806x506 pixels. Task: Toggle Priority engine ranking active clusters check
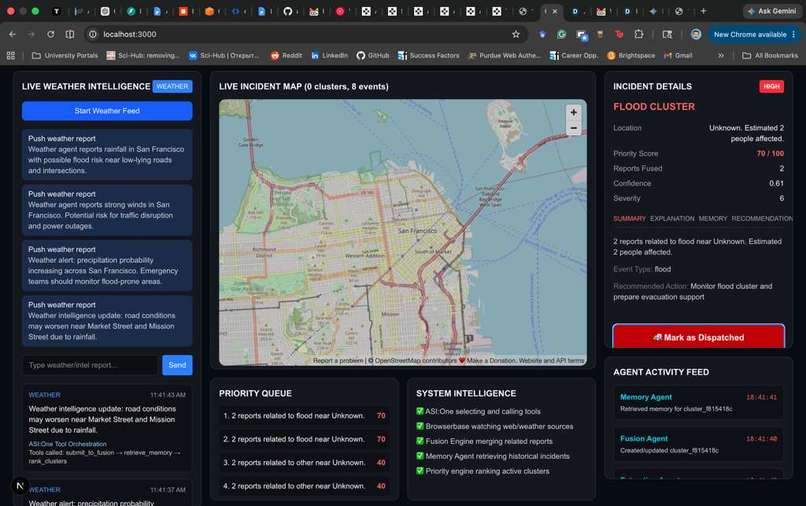[420, 471]
